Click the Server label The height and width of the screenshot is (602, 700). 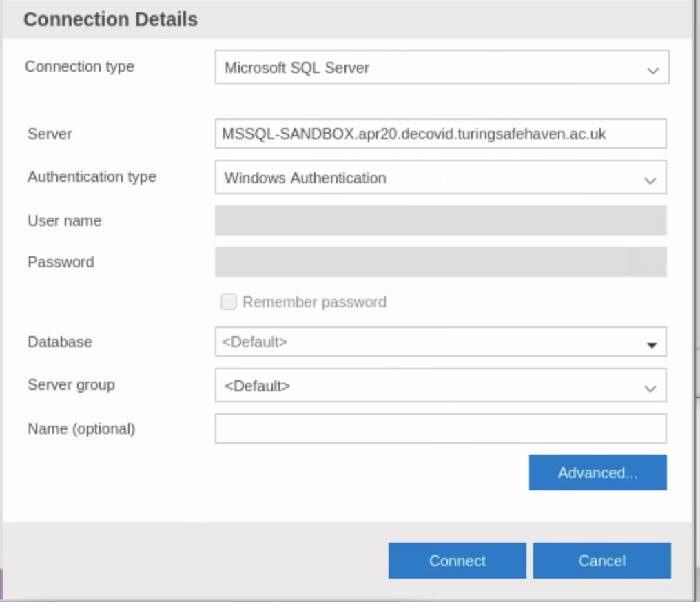click(50, 134)
